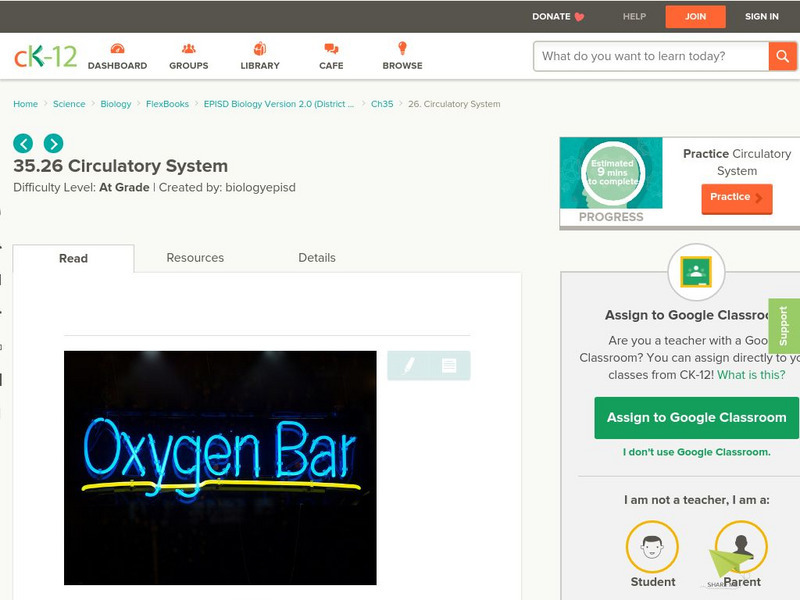Open the Library icon

pyautogui.click(x=260, y=50)
